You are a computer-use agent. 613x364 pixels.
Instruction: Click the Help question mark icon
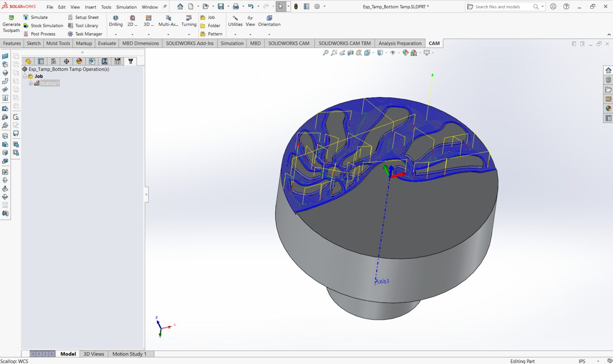coord(567,7)
